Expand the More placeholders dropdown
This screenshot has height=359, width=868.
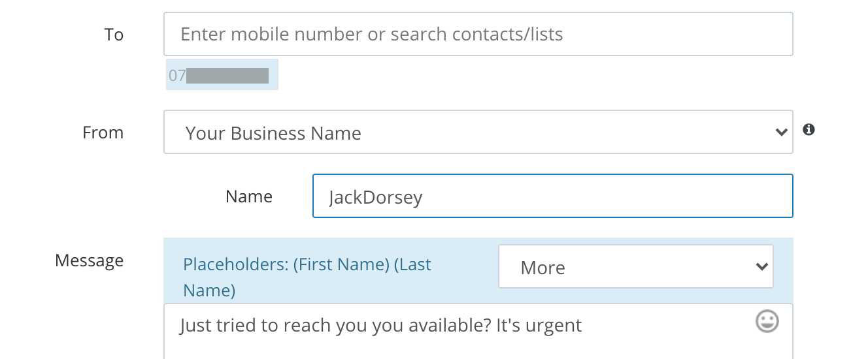(635, 267)
